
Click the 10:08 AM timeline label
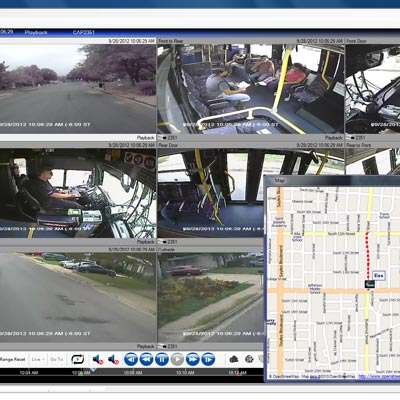(x=133, y=373)
